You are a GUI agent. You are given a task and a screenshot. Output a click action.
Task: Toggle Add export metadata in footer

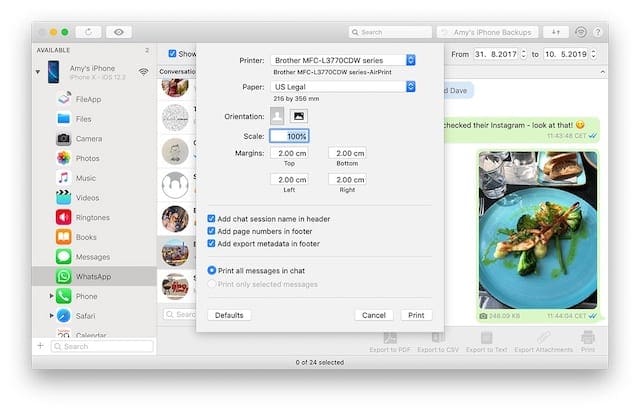[x=211, y=243]
